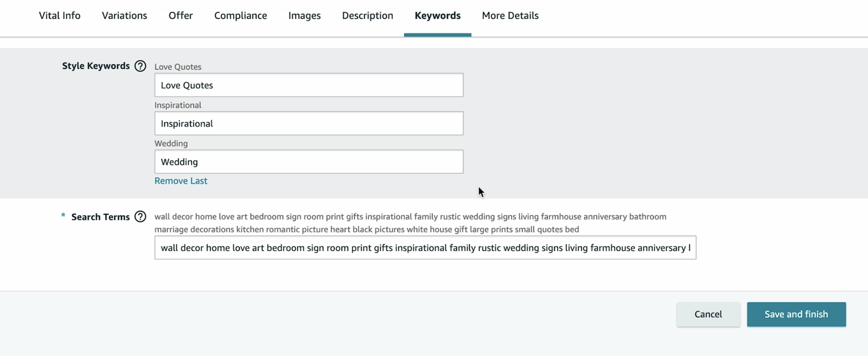
Task: Switch to the Images tab
Action: tap(304, 16)
